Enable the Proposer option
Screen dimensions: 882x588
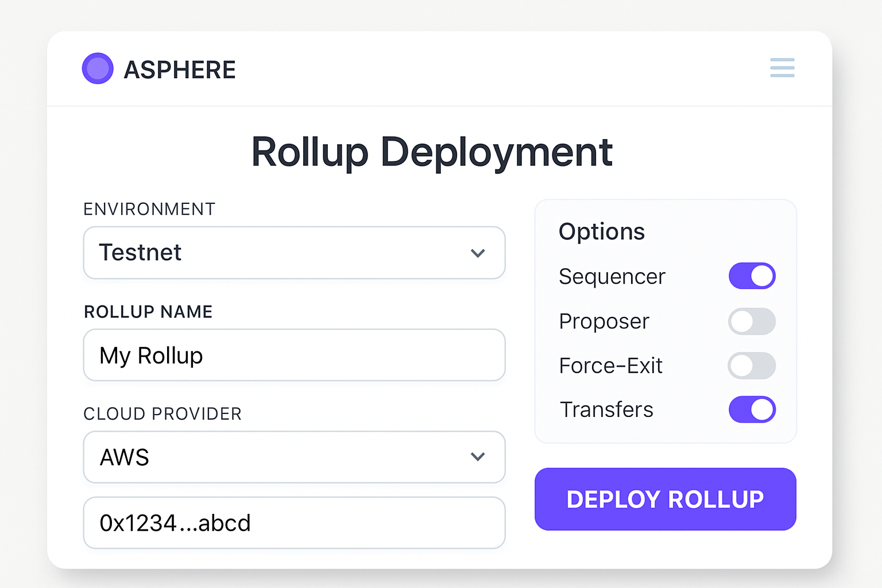[752, 322]
